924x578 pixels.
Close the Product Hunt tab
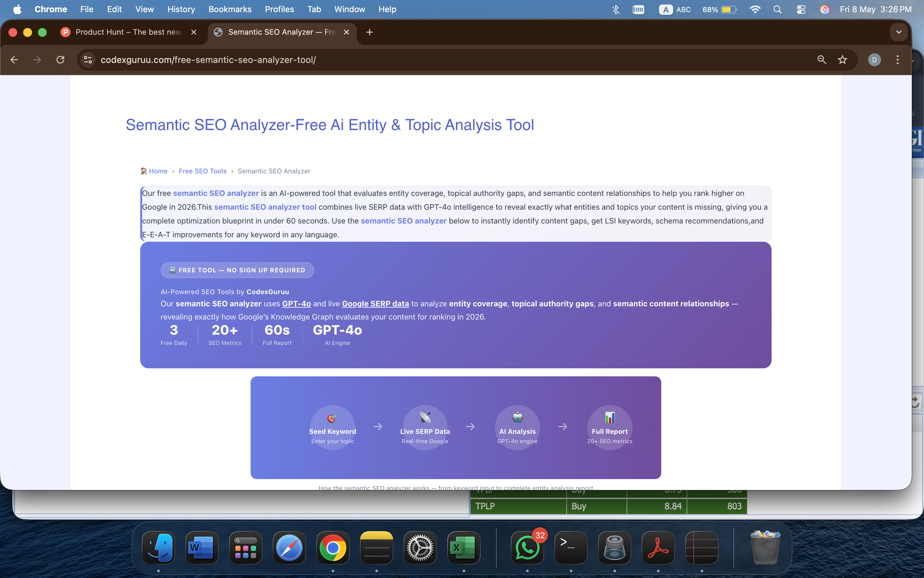click(x=193, y=32)
